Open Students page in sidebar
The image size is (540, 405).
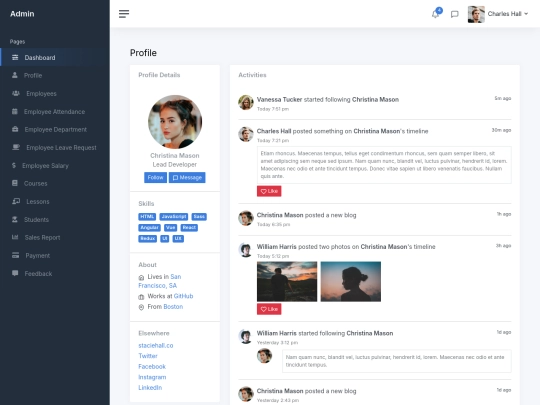(x=55, y=220)
